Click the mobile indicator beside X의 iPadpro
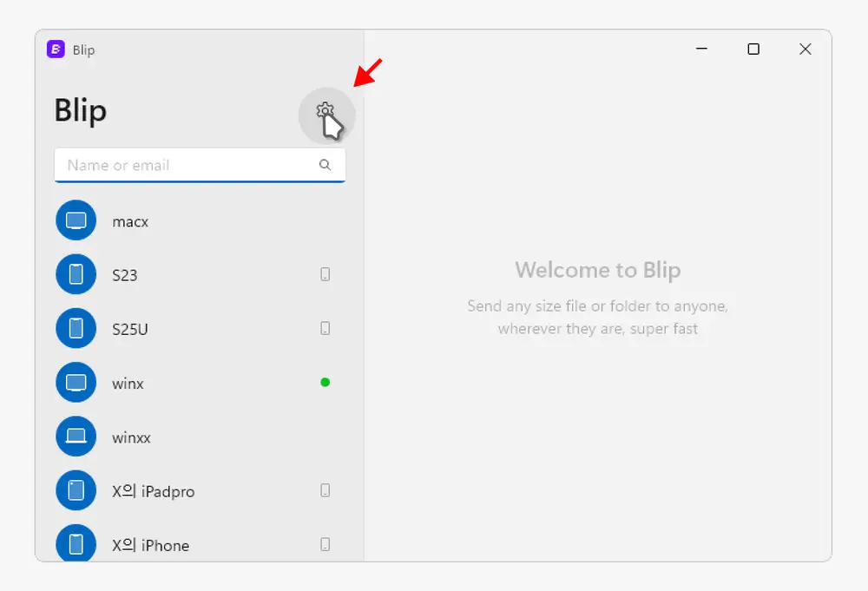The image size is (868, 591). click(x=325, y=490)
